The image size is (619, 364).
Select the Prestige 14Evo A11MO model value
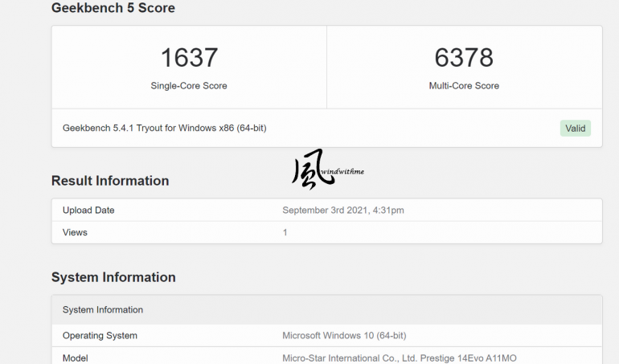tap(399, 358)
